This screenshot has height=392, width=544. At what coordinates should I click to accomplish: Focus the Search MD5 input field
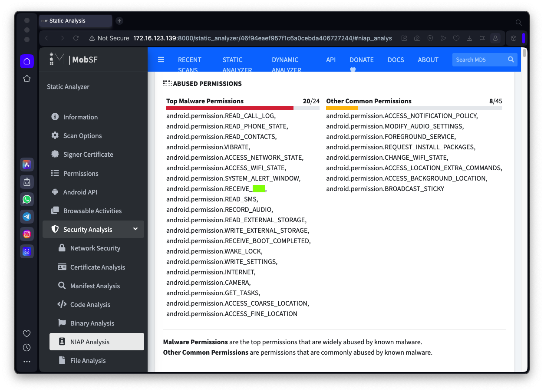[x=479, y=59]
